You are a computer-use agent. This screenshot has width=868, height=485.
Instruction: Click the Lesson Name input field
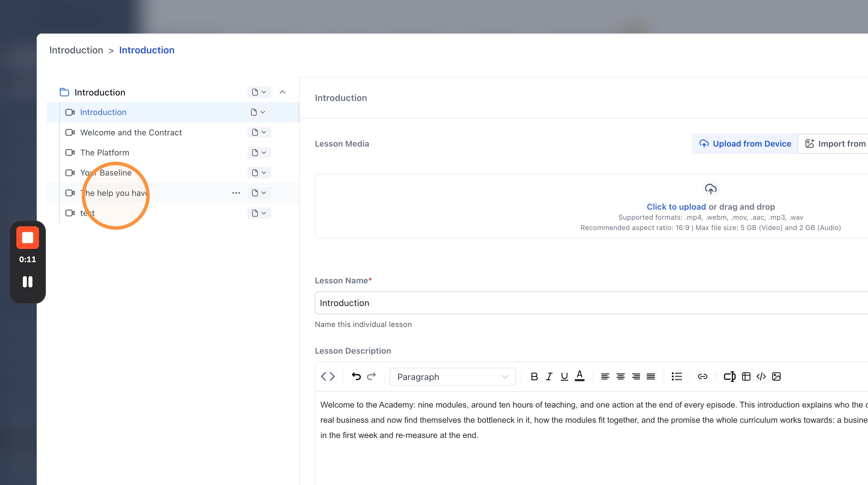coord(591,303)
